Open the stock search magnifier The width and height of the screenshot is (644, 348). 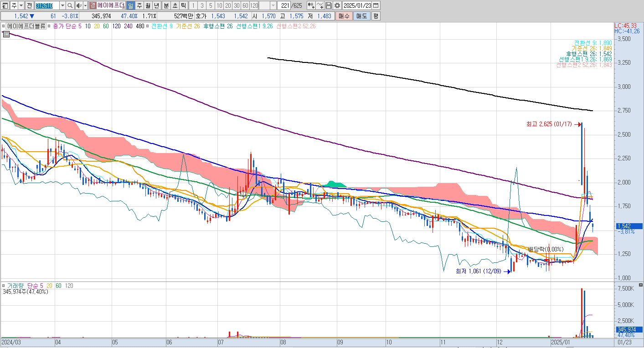pyautogui.click(x=70, y=5)
